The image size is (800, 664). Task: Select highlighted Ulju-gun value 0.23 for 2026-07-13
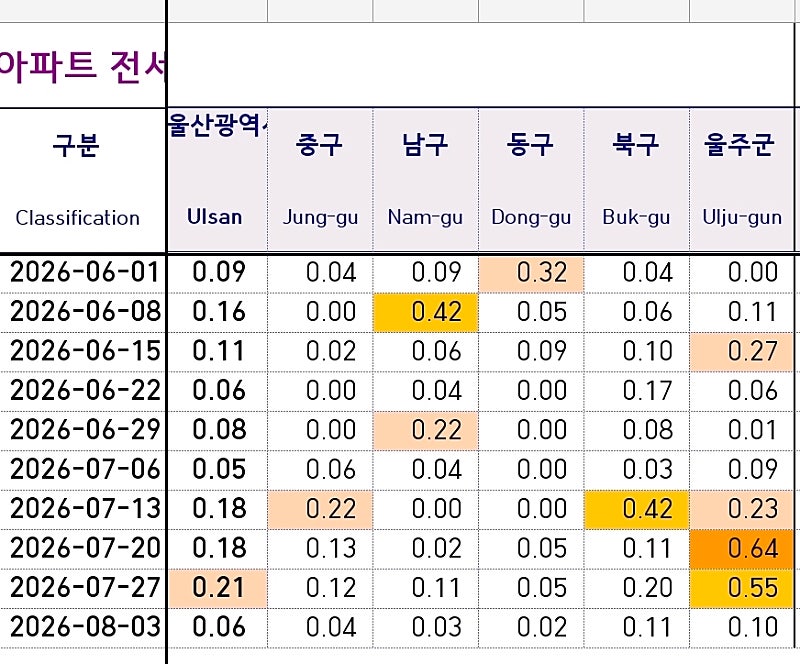(x=742, y=509)
